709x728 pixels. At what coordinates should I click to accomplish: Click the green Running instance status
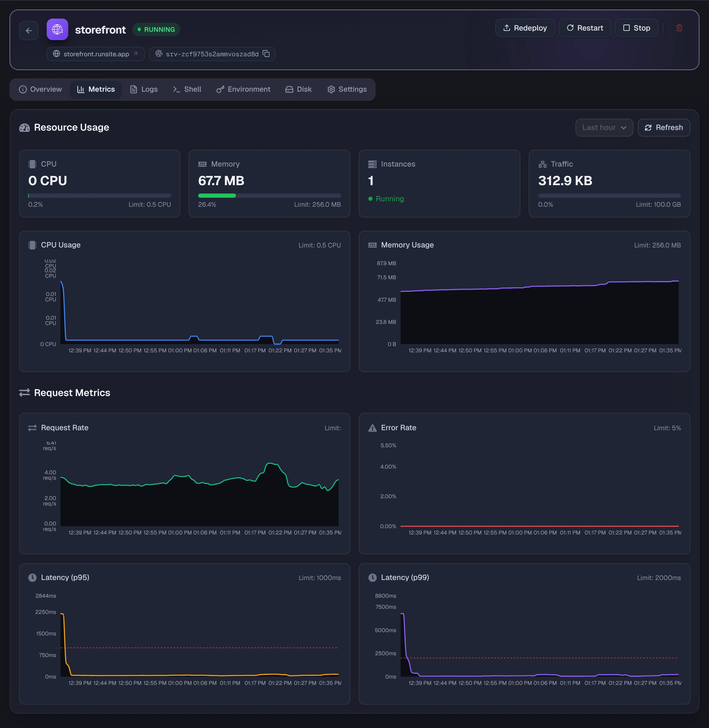(386, 199)
